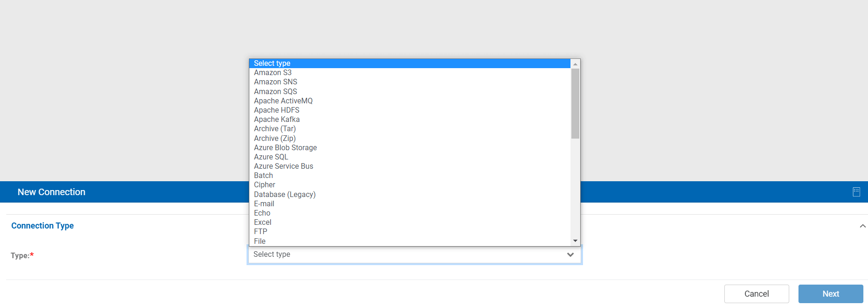The image size is (868, 305).
Task: Click the list scrollbar down arrow
Action: [575, 241]
